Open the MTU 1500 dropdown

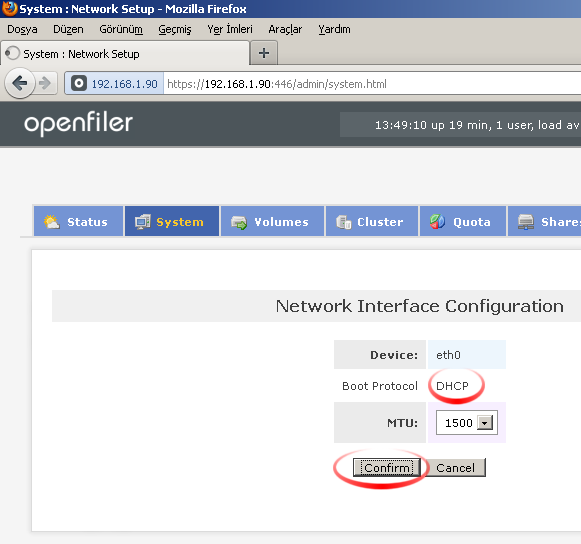tap(467, 422)
